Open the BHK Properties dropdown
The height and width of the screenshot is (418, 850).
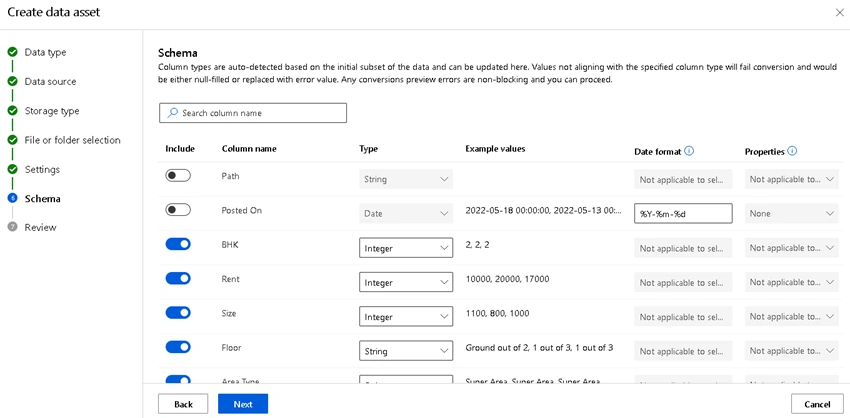[793, 248]
